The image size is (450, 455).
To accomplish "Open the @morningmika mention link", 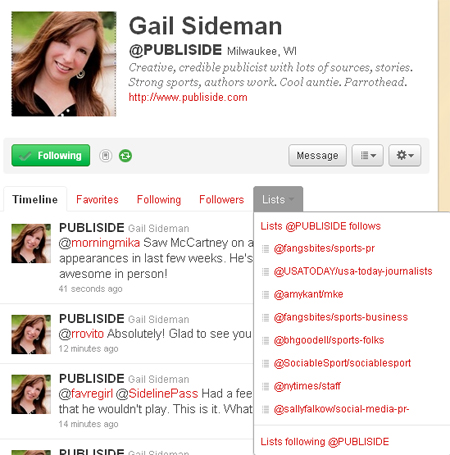I will 99,243.
